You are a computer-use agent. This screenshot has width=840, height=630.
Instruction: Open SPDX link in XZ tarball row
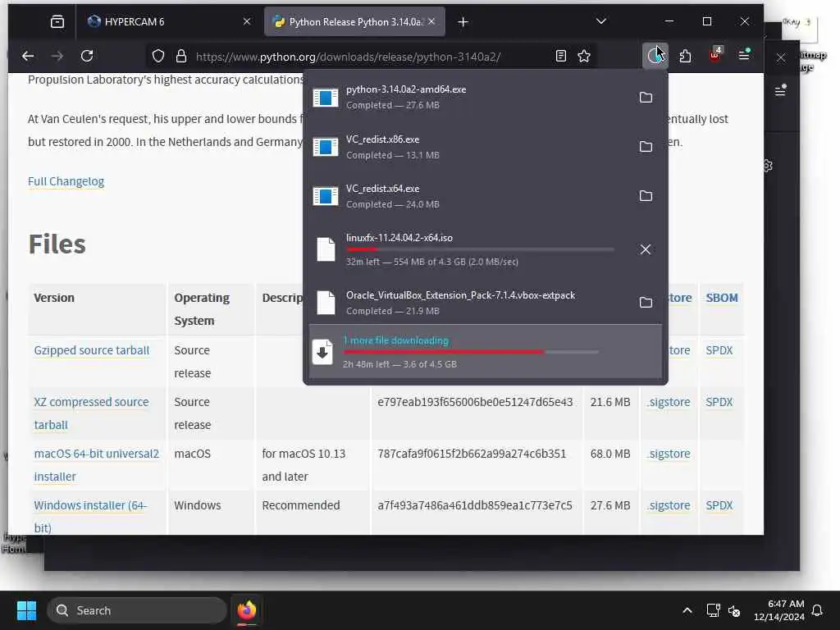(719, 402)
